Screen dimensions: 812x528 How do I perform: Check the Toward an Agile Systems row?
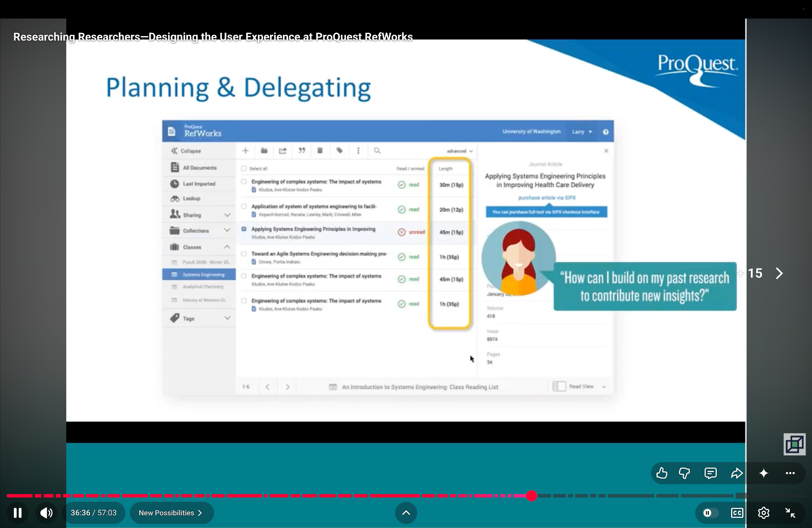tap(244, 254)
